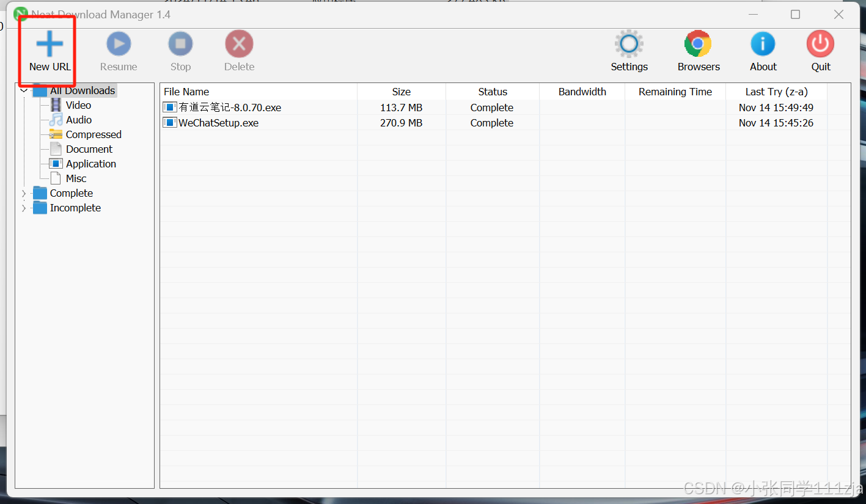Click the 113.7 MB size cell
The height and width of the screenshot is (504, 866).
[x=401, y=108]
